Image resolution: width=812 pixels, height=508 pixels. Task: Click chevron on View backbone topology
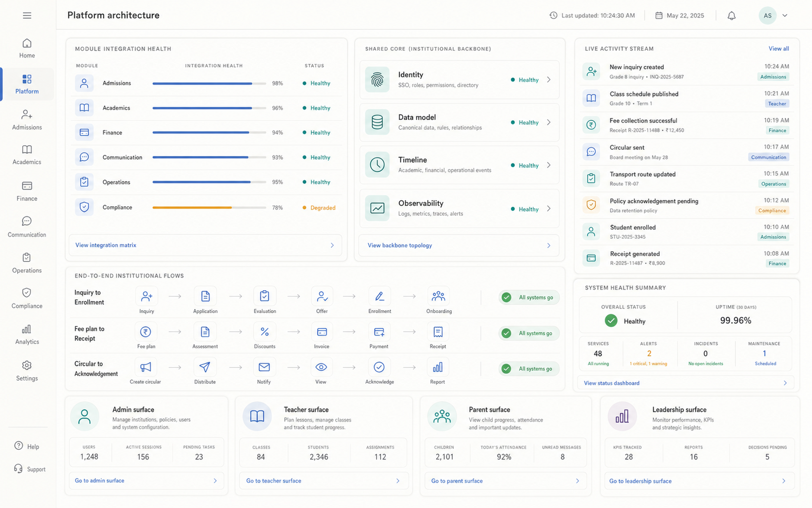click(x=549, y=246)
